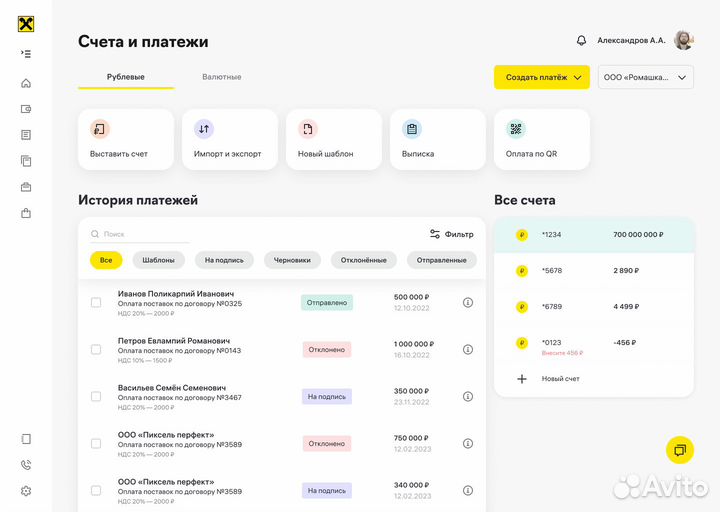Viewport: 720px width, 512px height.
Task: Click the Raiffeisen logo in sidebar
Action: point(26,24)
